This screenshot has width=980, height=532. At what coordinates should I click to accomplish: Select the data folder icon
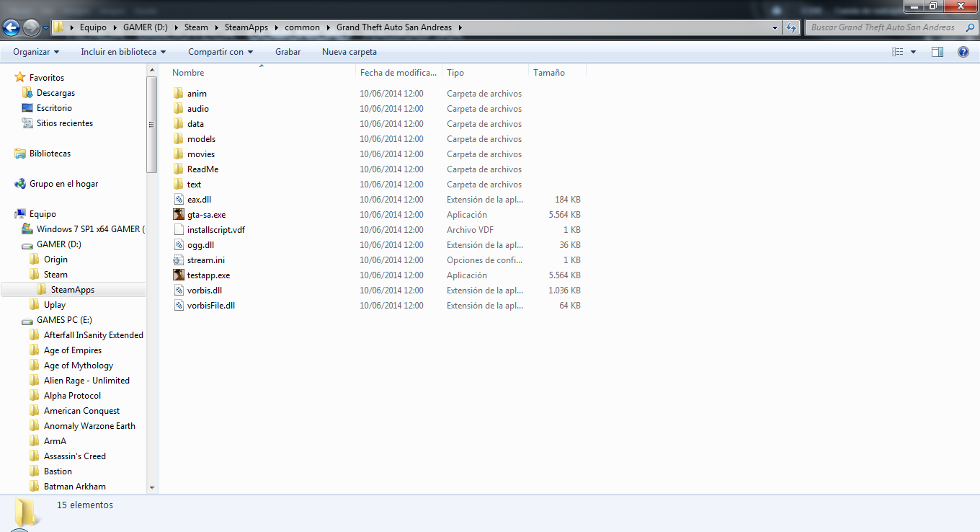[179, 124]
